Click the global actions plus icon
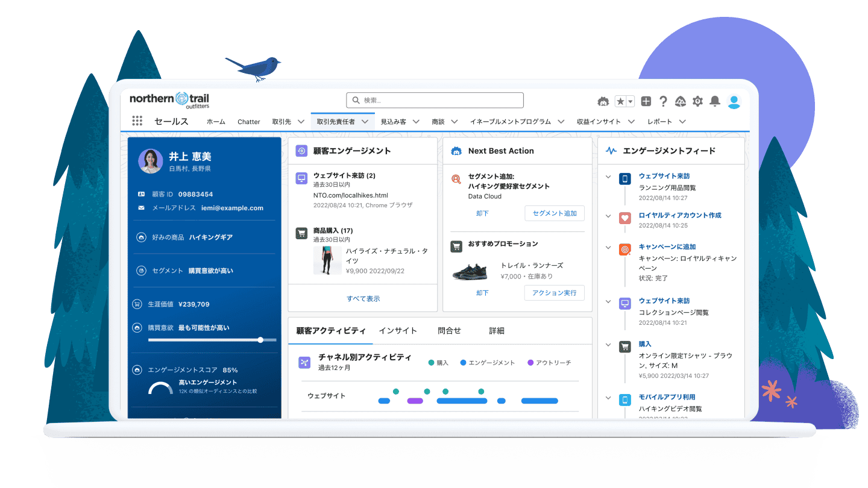The height and width of the screenshot is (488, 868). coord(646,101)
